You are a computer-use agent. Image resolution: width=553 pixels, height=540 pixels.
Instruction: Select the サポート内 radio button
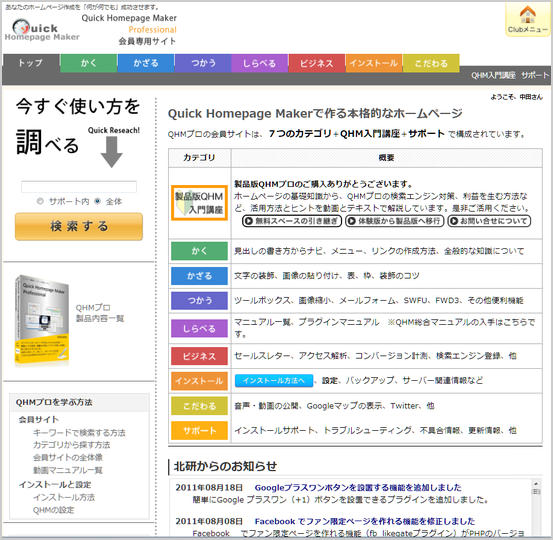point(40,201)
